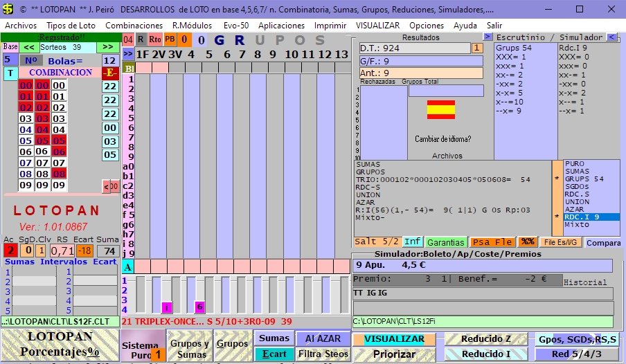Click the Filtra Steos button
This screenshot has width=626, height=364.
[x=323, y=354]
